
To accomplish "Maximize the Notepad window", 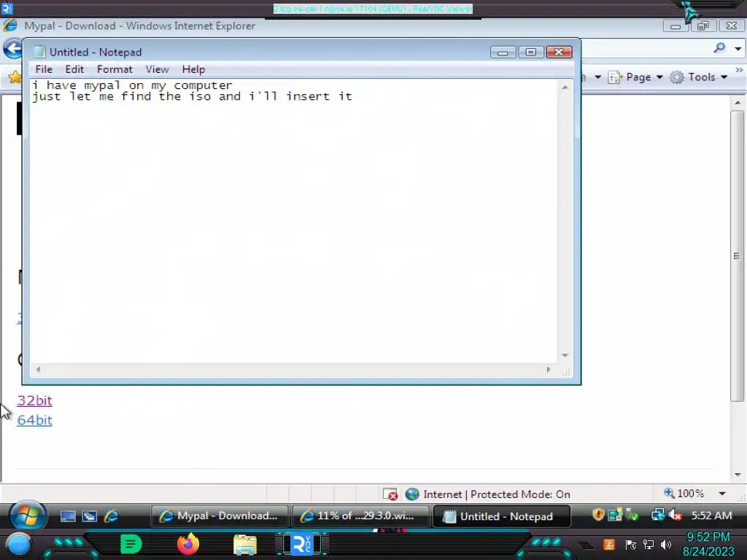I will [531, 52].
